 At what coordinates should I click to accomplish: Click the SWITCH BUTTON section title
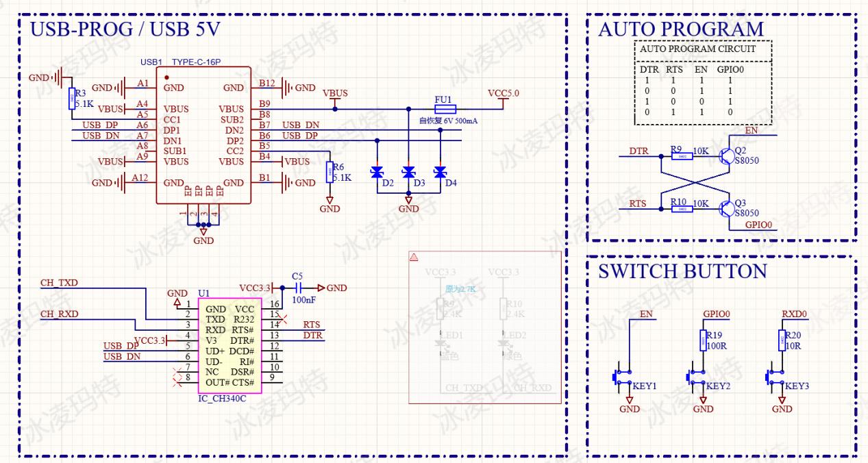click(682, 271)
